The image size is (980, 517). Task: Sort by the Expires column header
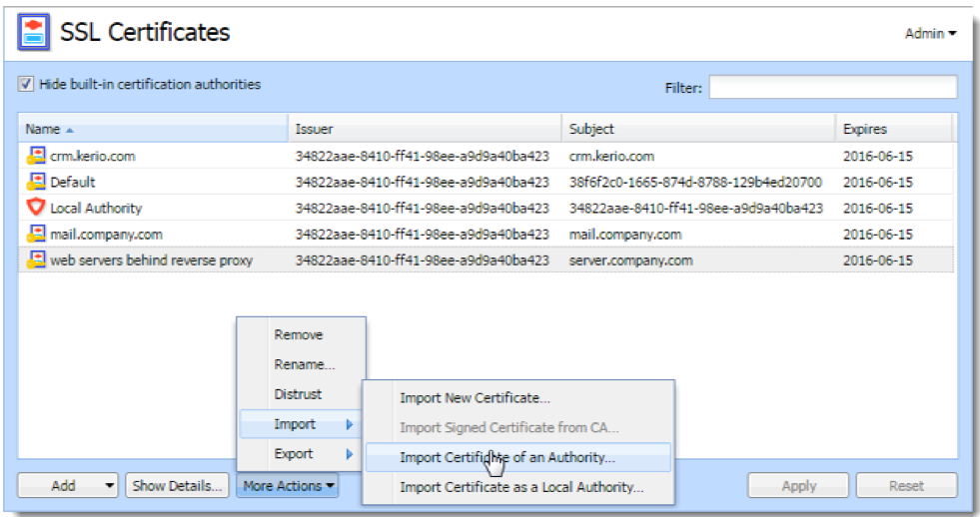pyautogui.click(x=894, y=129)
